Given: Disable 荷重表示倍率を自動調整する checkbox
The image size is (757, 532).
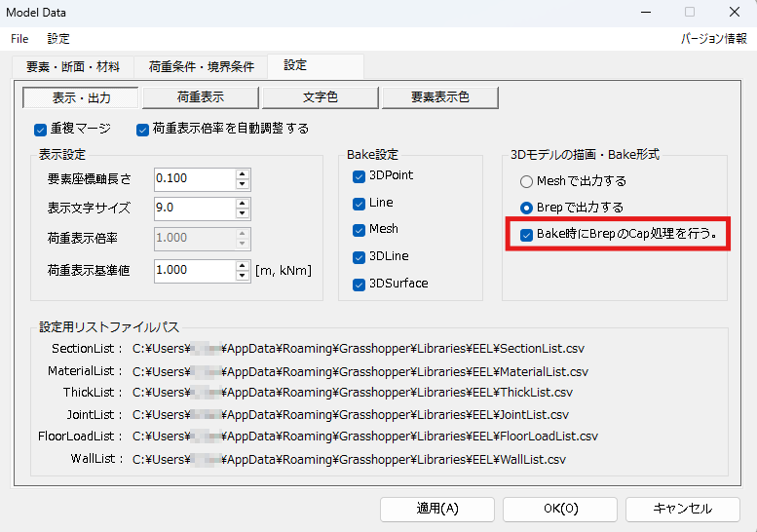Looking at the screenshot, I should click(x=143, y=129).
